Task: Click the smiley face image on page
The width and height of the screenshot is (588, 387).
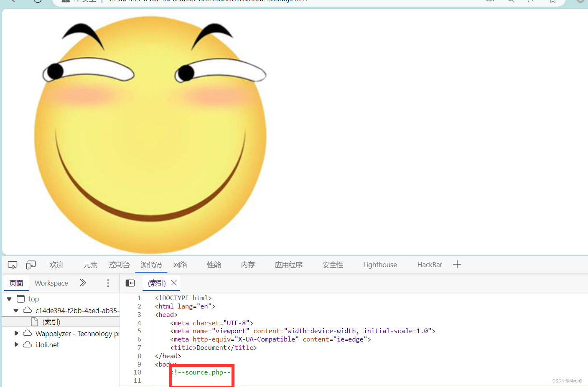Action: pyautogui.click(x=150, y=134)
